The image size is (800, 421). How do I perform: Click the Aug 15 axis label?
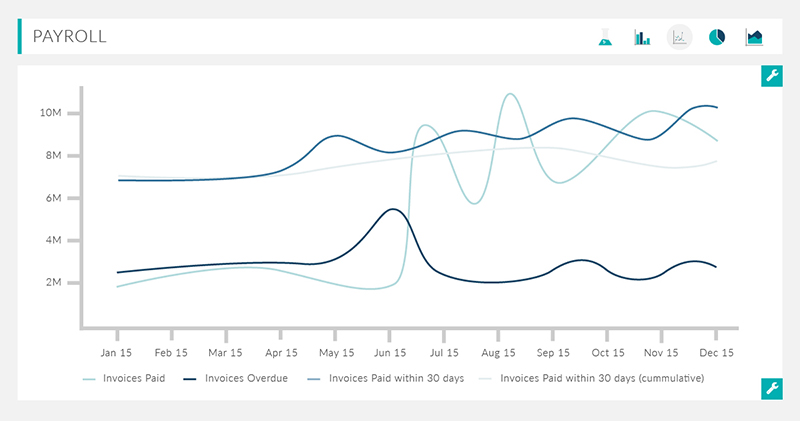click(498, 353)
